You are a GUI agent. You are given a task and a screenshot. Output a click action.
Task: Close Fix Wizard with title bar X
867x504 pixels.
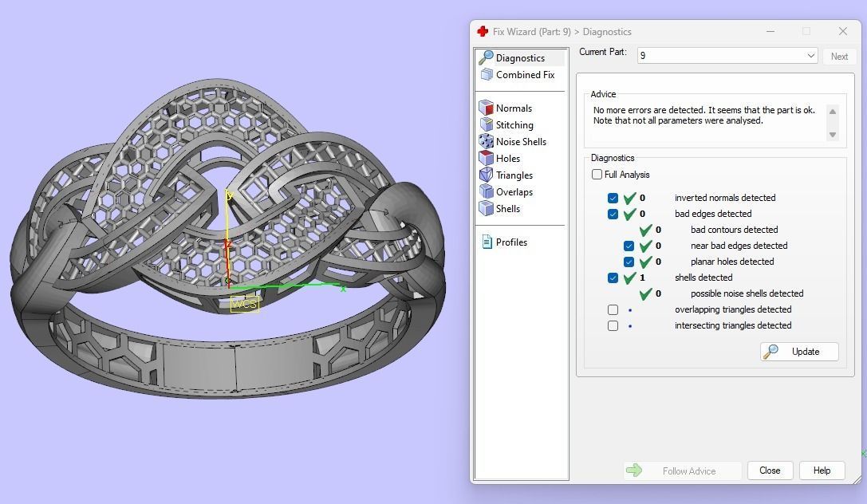[842, 32]
